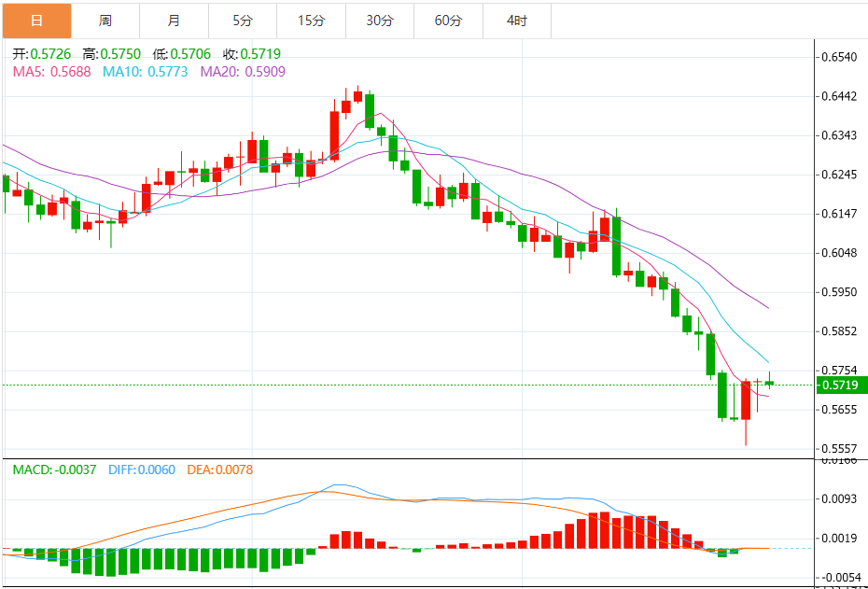Select the 日 daily timeframe tab
The height and width of the screenshot is (589, 868).
[x=36, y=21]
